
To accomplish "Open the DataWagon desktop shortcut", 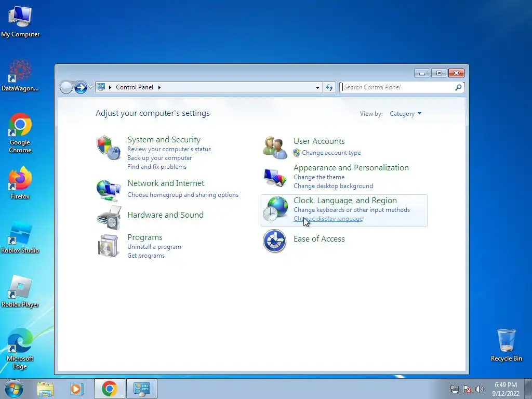I will tap(20, 75).
